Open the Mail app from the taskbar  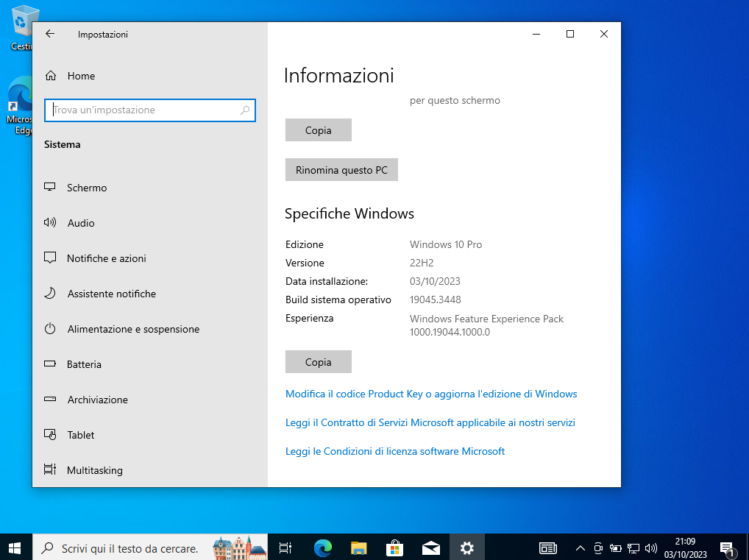pos(431,548)
